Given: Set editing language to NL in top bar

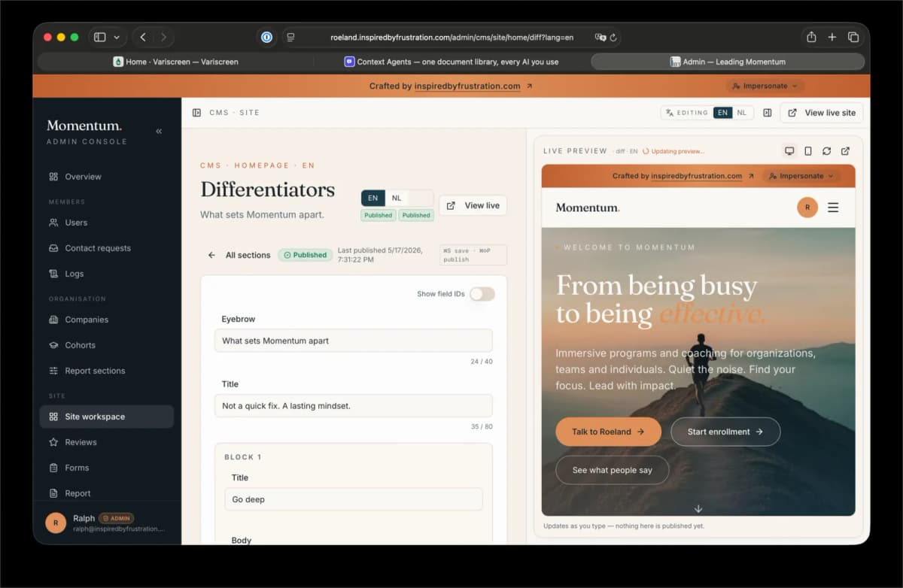Looking at the screenshot, I should click(742, 113).
